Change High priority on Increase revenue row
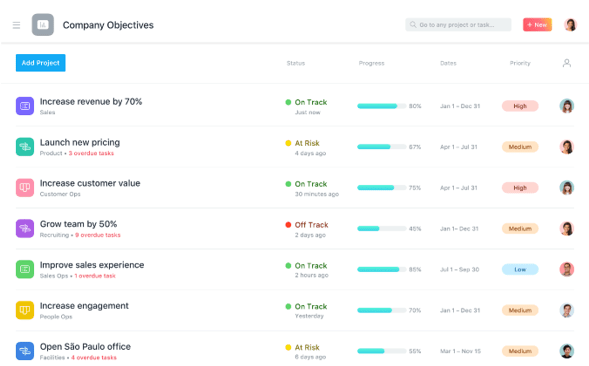The height and width of the screenshot is (366, 589). (x=520, y=106)
